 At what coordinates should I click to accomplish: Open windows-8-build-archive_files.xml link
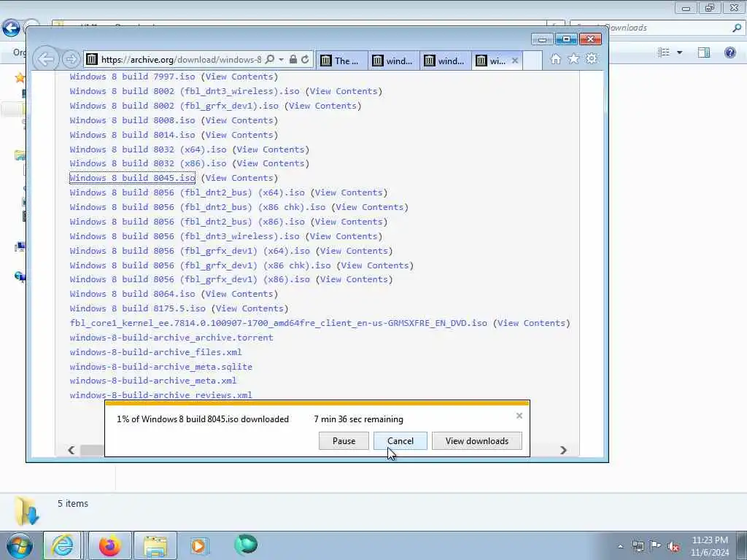tap(156, 352)
